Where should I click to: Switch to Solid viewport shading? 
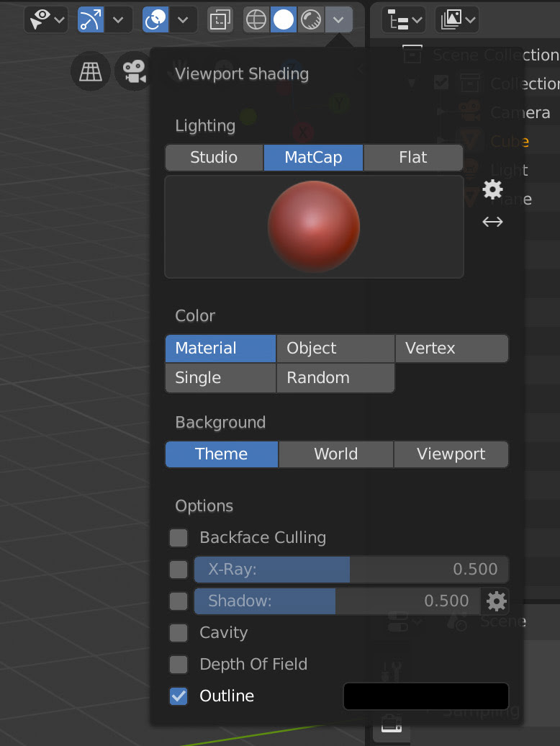click(x=284, y=19)
